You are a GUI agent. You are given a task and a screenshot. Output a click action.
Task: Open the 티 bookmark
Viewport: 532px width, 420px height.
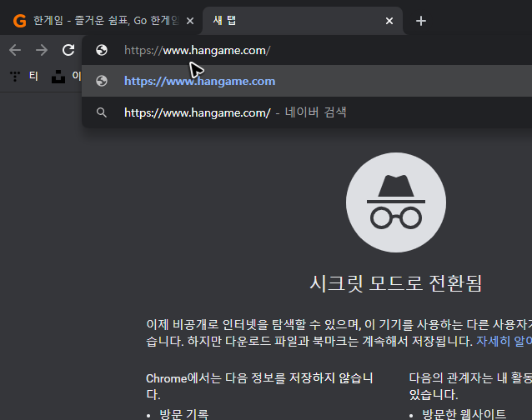click(x=33, y=76)
